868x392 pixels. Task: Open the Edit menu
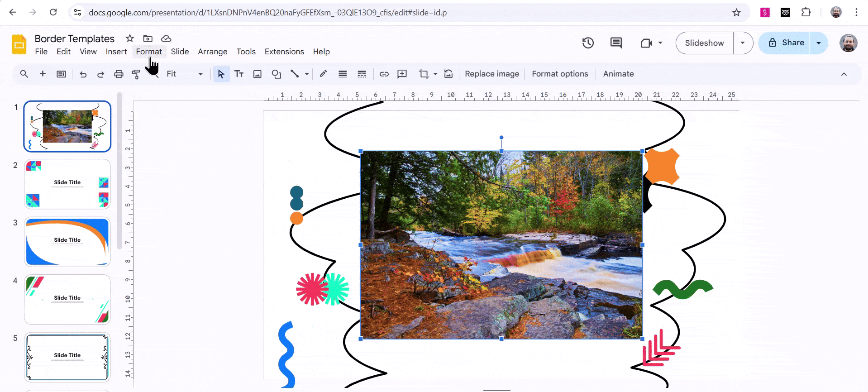click(x=63, y=52)
